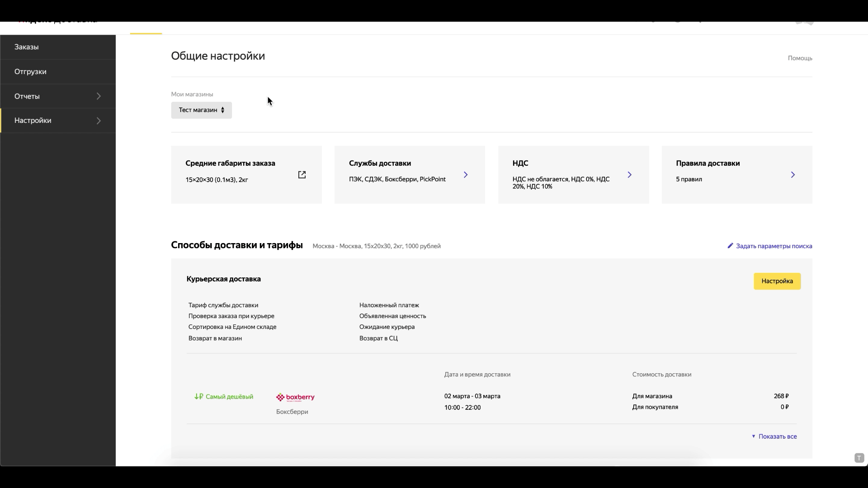The image size is (868, 488).
Task: Open Правила доставки card title
Action: (x=708, y=164)
